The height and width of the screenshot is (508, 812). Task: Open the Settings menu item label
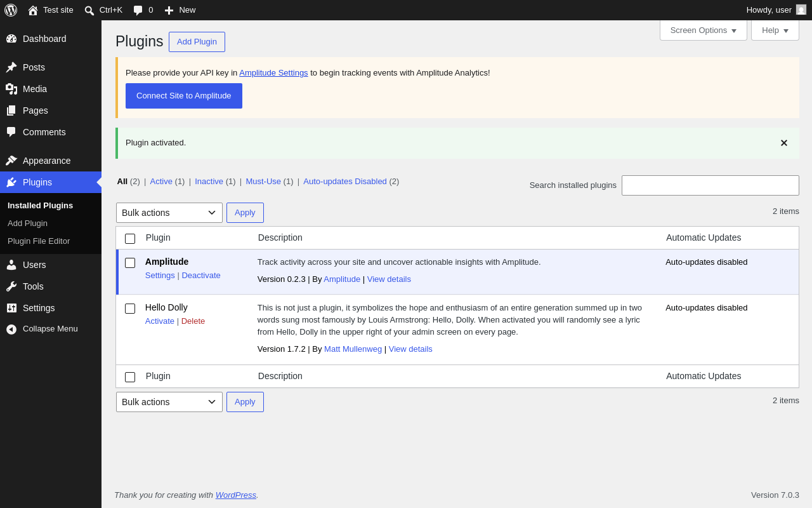click(x=39, y=308)
